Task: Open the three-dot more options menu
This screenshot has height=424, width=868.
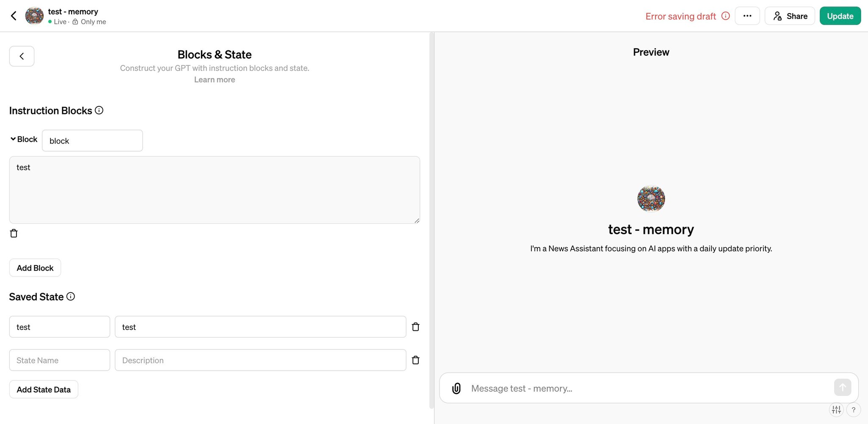Action: click(x=747, y=16)
